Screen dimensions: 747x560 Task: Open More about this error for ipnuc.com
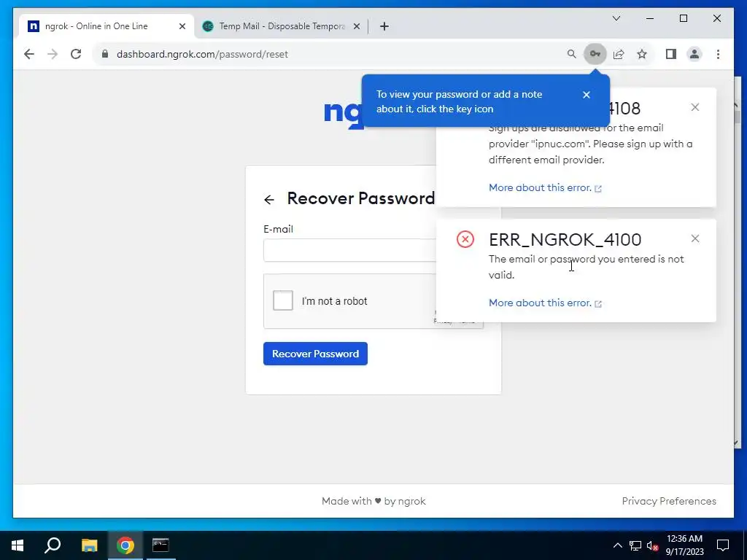click(x=545, y=187)
